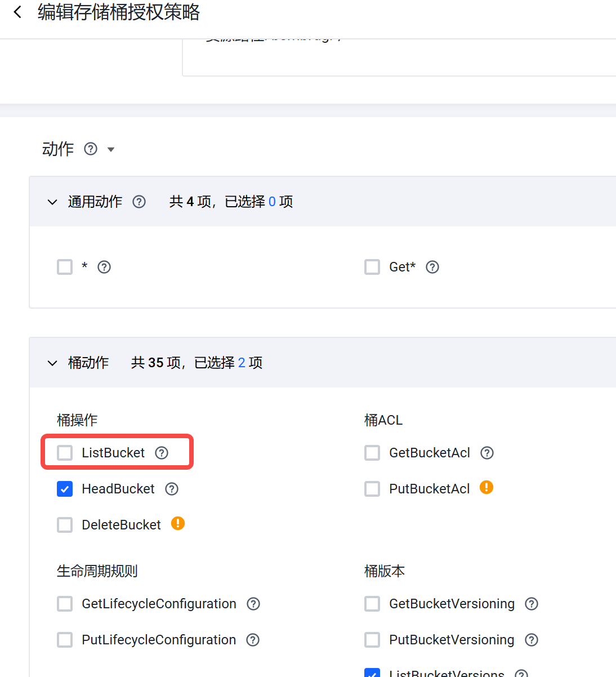Open help icon next to HeadBucket

[x=172, y=489]
